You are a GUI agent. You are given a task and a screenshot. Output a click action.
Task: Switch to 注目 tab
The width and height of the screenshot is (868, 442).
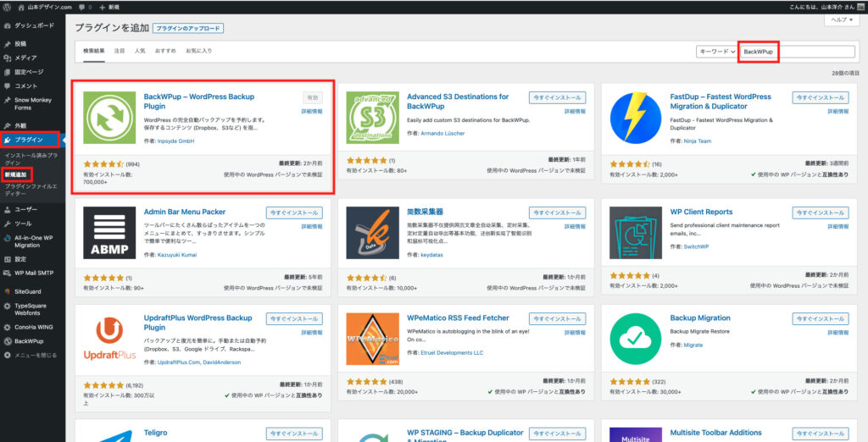click(x=119, y=51)
